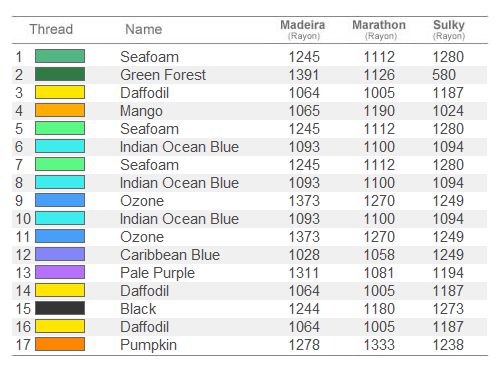Pick the Black thread color swatch
Viewport: 500px width, 366px height.
60,308
